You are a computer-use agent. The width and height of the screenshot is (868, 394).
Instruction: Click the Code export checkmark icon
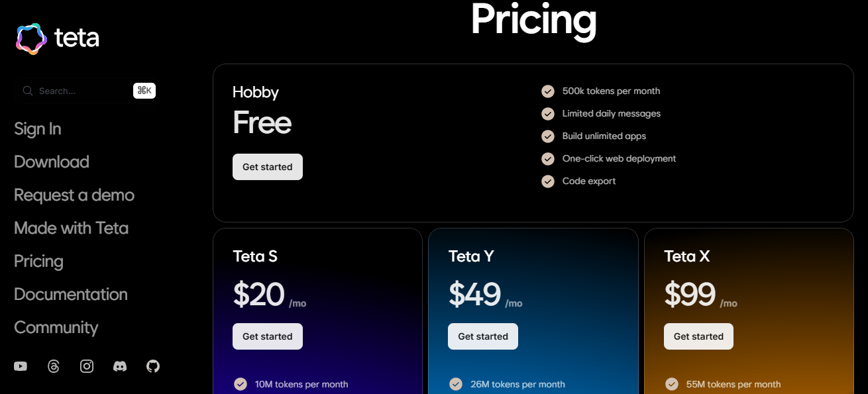pos(548,181)
